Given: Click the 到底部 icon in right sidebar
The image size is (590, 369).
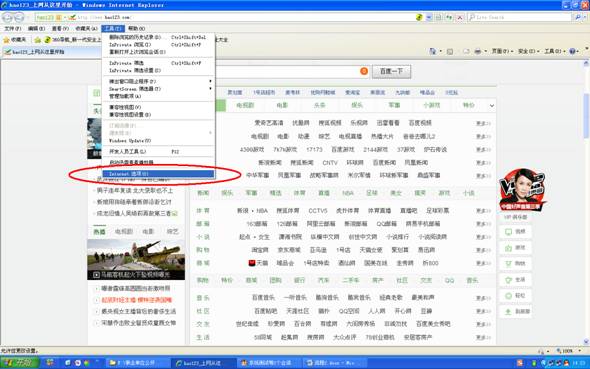Looking at the screenshot, I should pos(508,311).
